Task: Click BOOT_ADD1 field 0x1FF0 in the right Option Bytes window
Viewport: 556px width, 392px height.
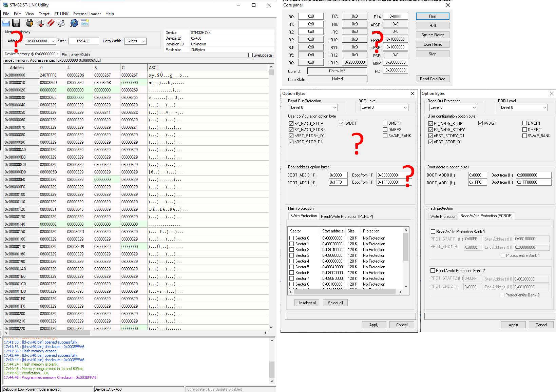Action: point(477,182)
